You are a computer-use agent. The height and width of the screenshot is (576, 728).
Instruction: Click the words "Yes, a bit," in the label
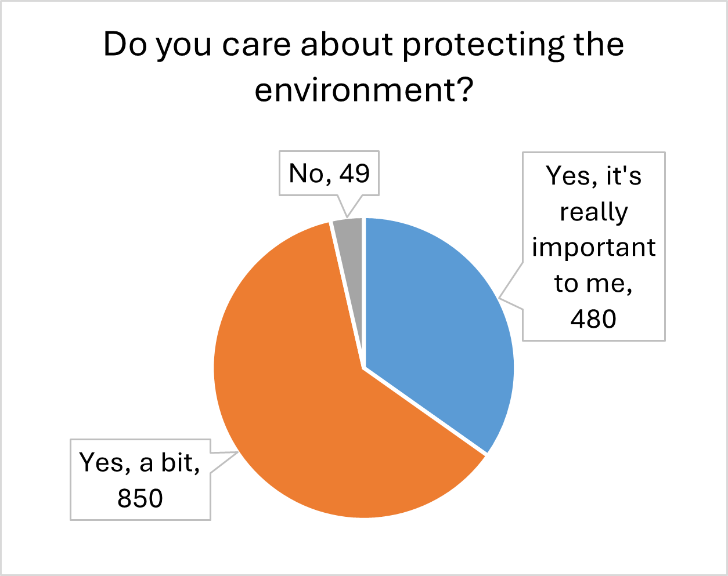[140, 462]
